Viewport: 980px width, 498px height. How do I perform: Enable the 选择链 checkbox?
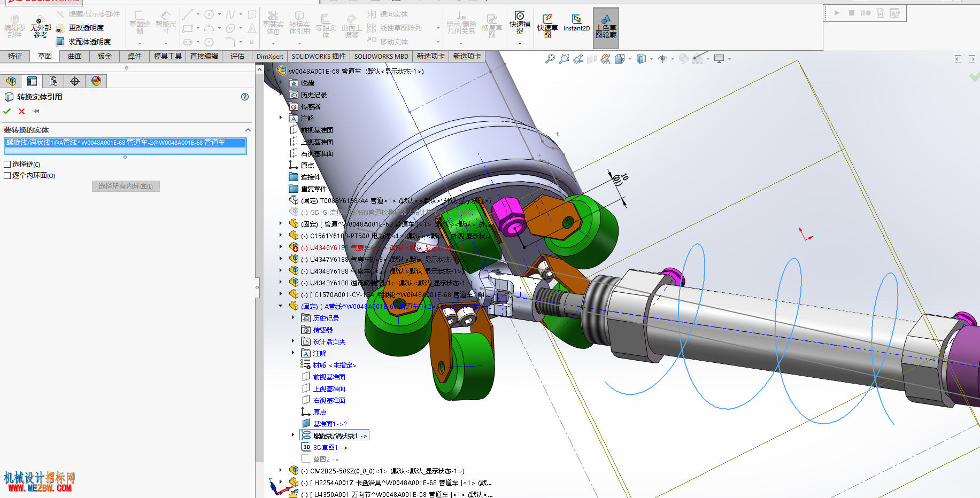[7, 164]
